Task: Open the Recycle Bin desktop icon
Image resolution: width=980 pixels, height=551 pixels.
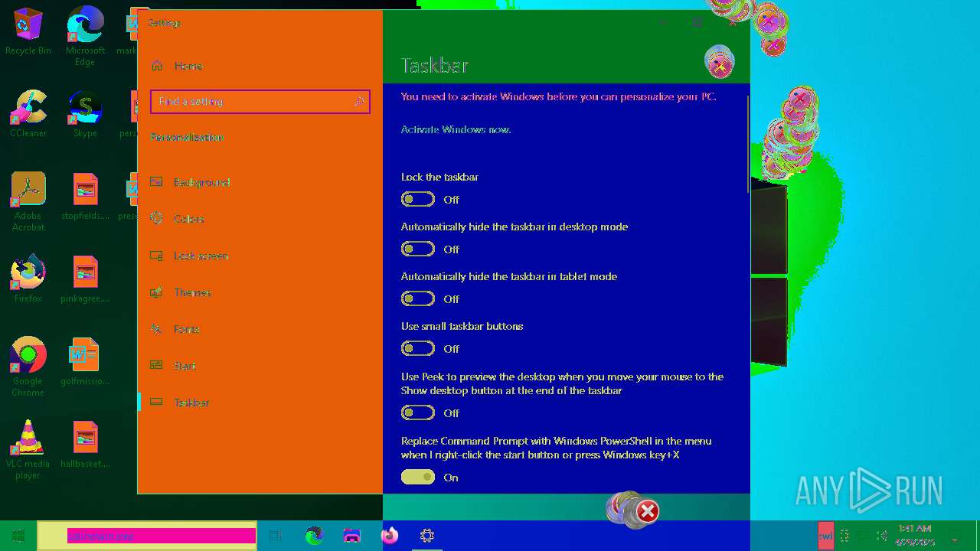Action: (28, 24)
